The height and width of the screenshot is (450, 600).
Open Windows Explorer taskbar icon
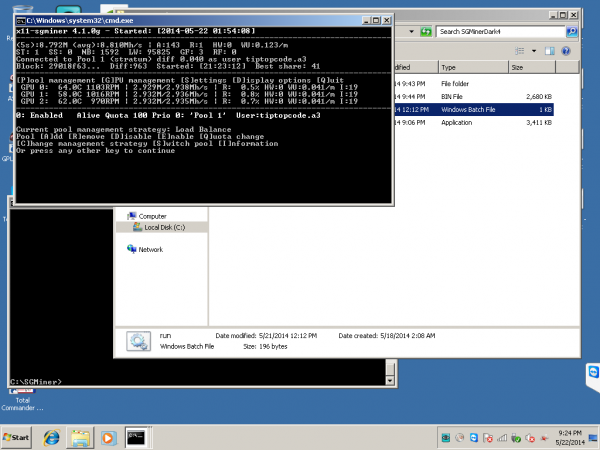pyautogui.click(x=80, y=437)
